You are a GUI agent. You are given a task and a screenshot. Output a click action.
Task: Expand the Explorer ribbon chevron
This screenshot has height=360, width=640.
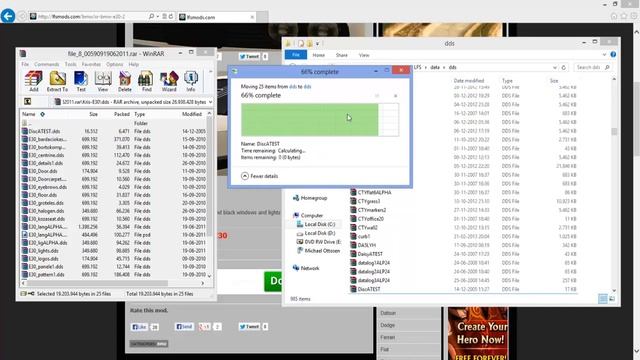(x=604, y=55)
